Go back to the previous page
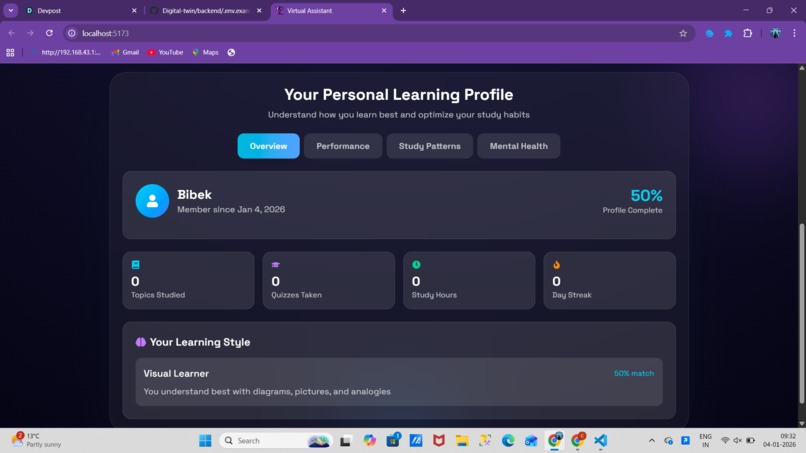Image resolution: width=806 pixels, height=453 pixels. pyautogui.click(x=11, y=33)
